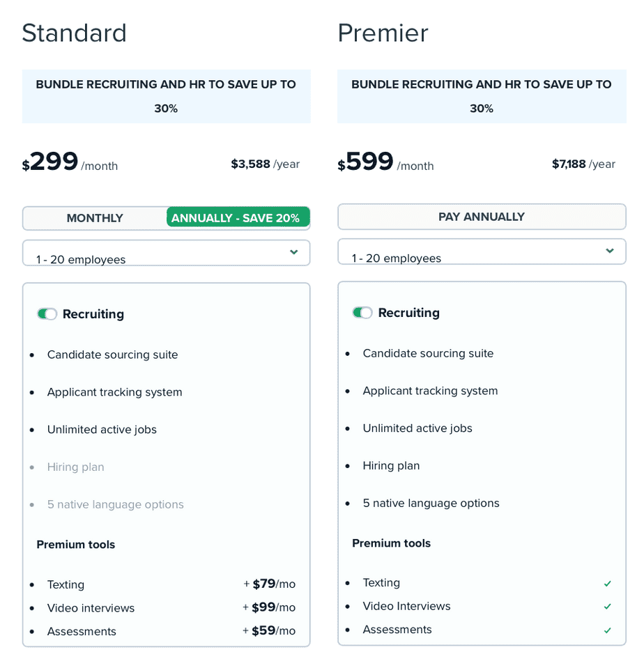Click the Pay Annually button in Premier
644x654 pixels.
(482, 217)
